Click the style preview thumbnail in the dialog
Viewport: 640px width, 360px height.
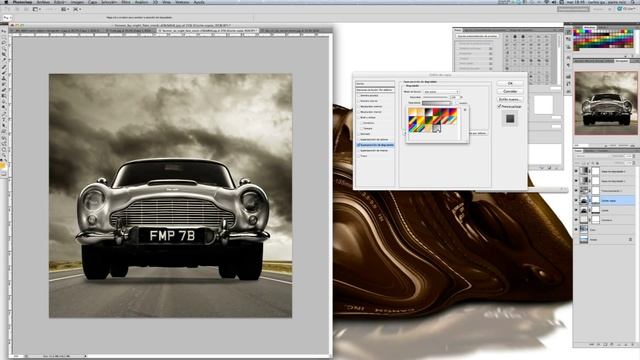510,119
